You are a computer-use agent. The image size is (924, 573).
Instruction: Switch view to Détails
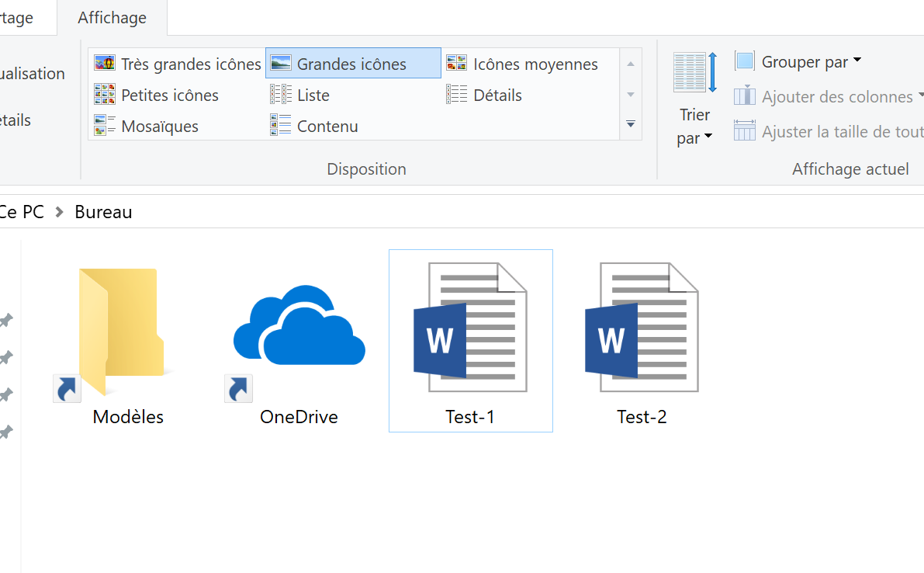[484, 95]
